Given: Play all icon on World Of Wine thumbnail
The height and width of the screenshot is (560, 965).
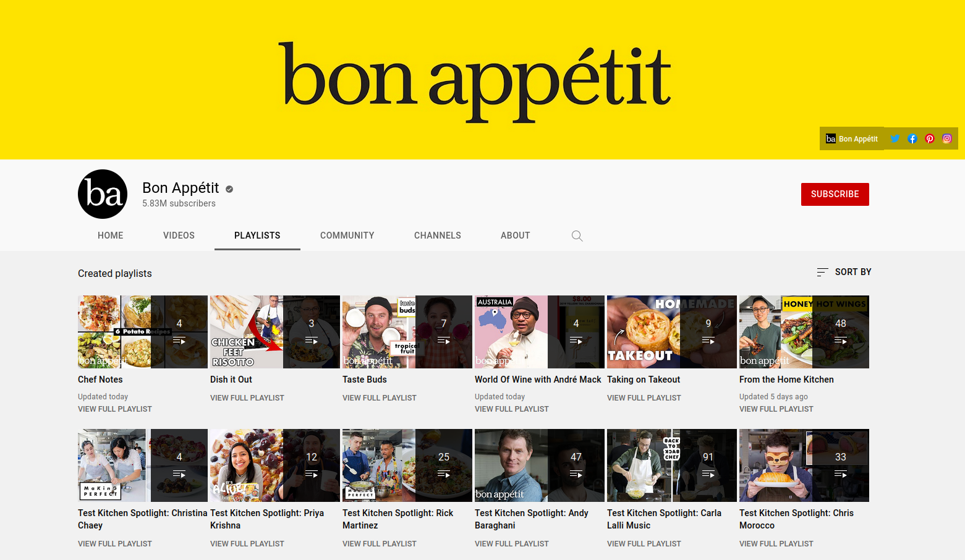Looking at the screenshot, I should click(x=576, y=341).
